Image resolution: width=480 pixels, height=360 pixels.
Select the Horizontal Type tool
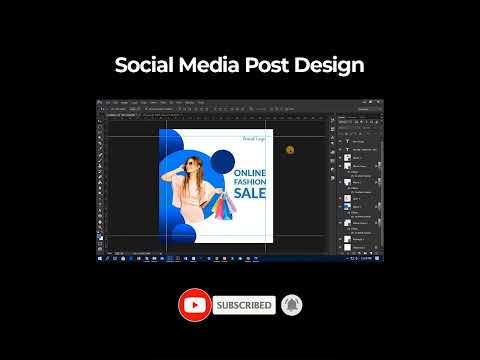(100, 205)
